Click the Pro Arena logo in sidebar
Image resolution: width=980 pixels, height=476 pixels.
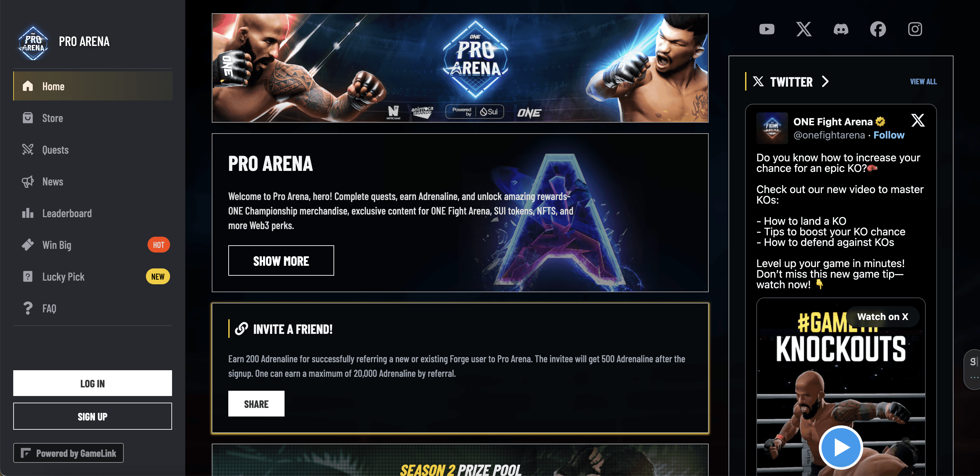coord(33,42)
